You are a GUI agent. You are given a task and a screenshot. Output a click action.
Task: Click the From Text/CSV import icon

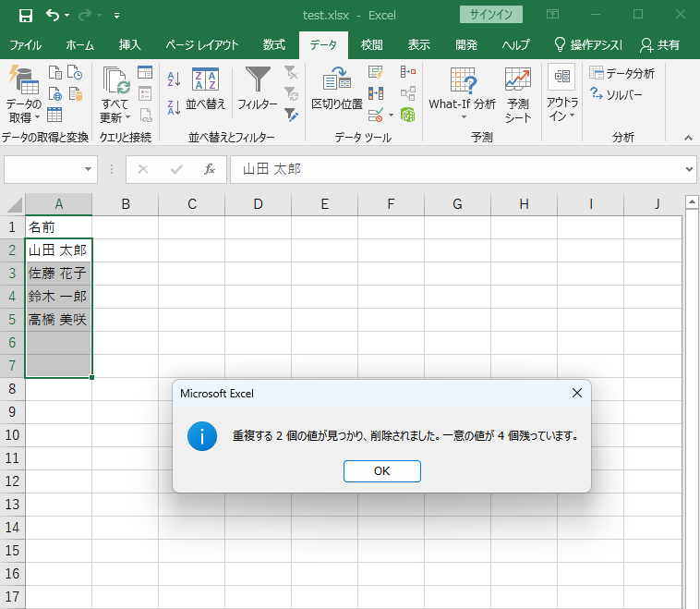click(x=55, y=72)
